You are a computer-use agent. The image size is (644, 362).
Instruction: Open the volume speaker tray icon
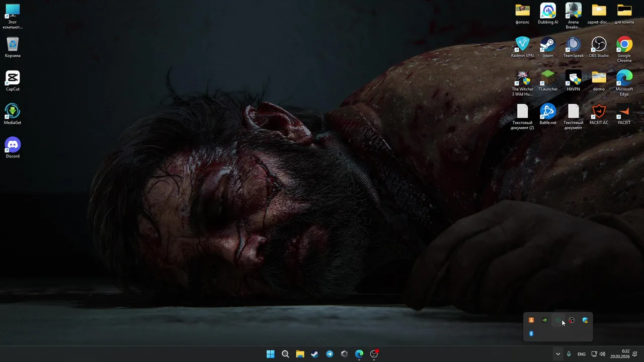coord(602,354)
